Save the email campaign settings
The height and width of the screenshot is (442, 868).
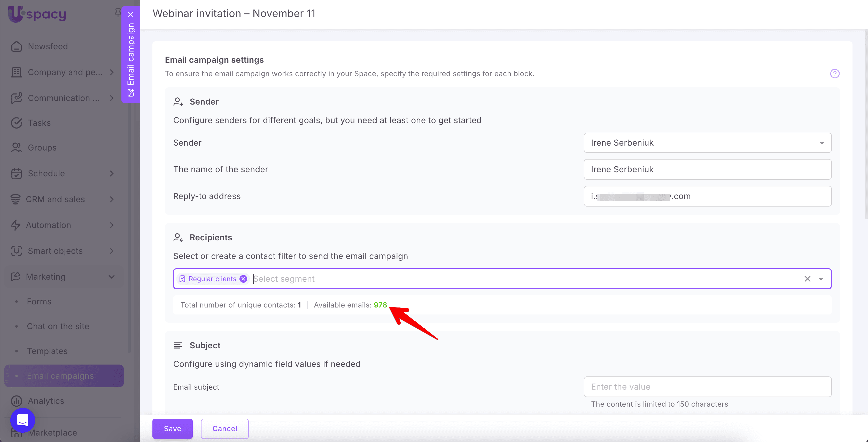172,429
